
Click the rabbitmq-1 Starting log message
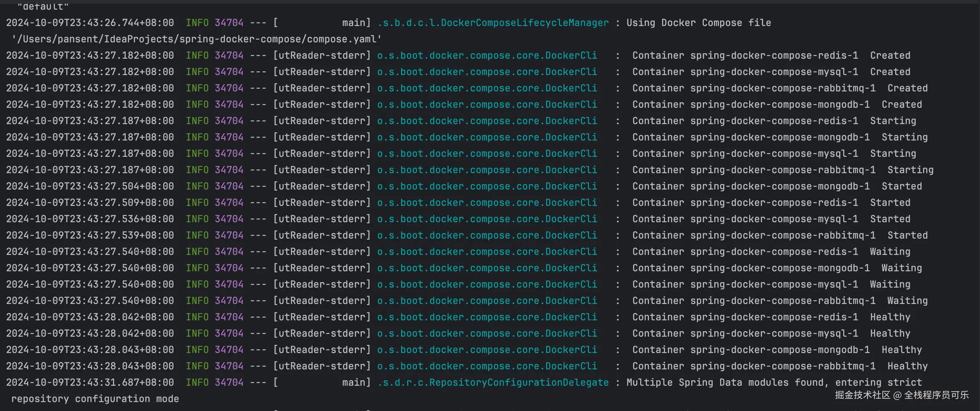783,170
